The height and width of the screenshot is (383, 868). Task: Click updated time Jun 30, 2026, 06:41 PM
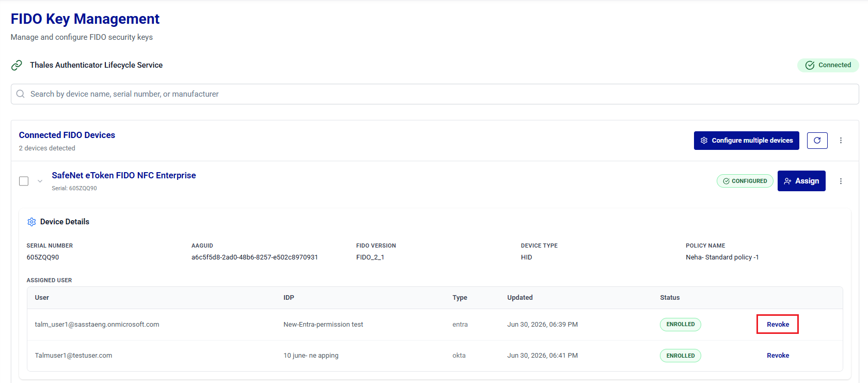(x=542, y=356)
